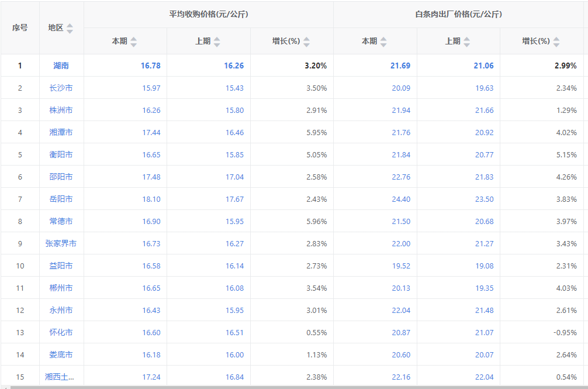Sort by 平均收购价格 上期 sort arrows

(217, 42)
